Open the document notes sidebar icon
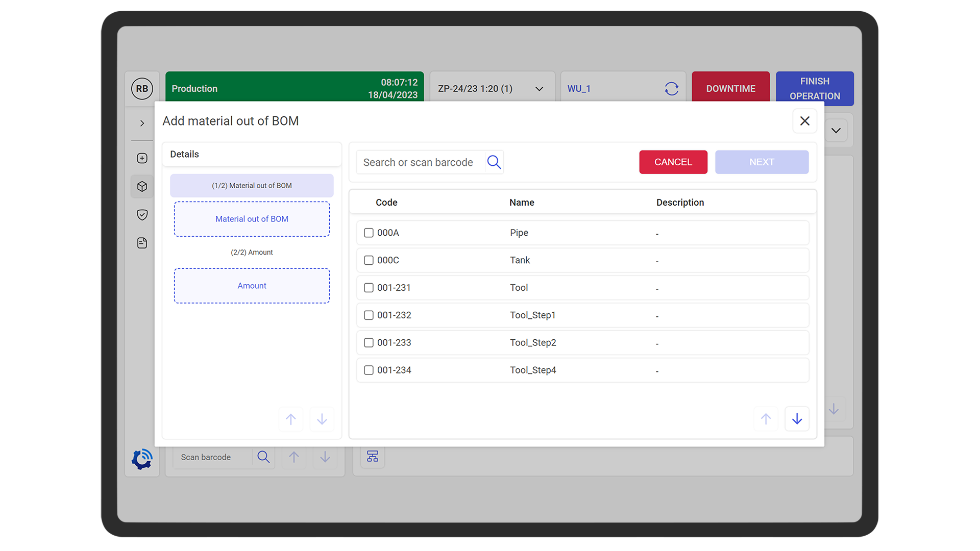980x551 pixels. (142, 243)
